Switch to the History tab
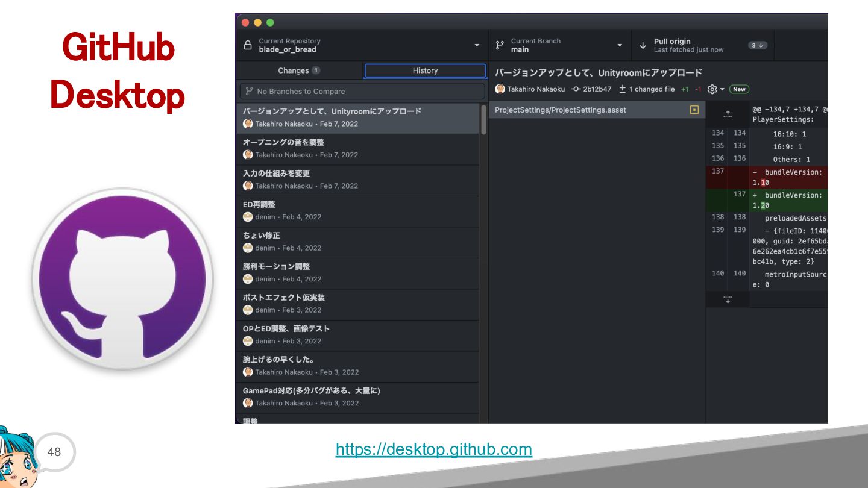 click(x=425, y=70)
